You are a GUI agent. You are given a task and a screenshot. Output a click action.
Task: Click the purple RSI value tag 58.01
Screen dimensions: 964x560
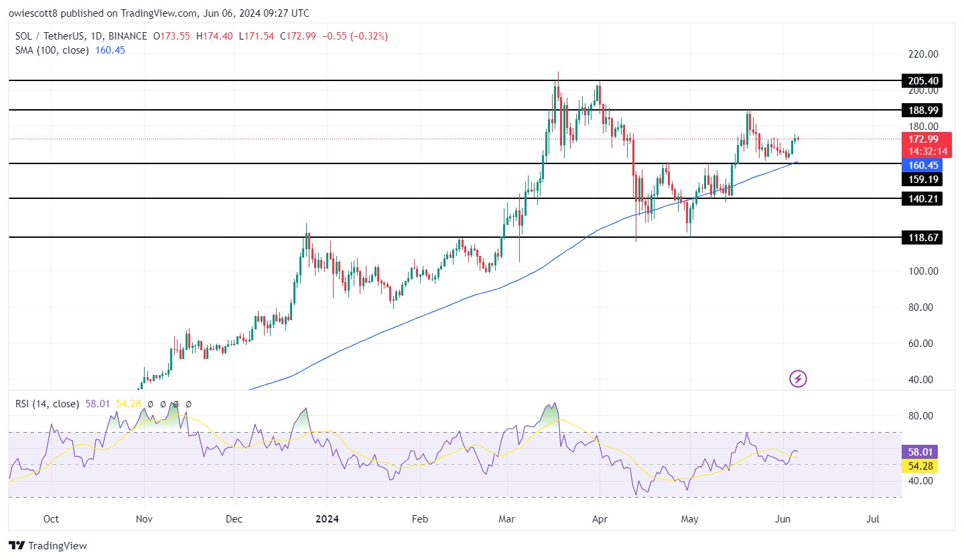pos(923,453)
